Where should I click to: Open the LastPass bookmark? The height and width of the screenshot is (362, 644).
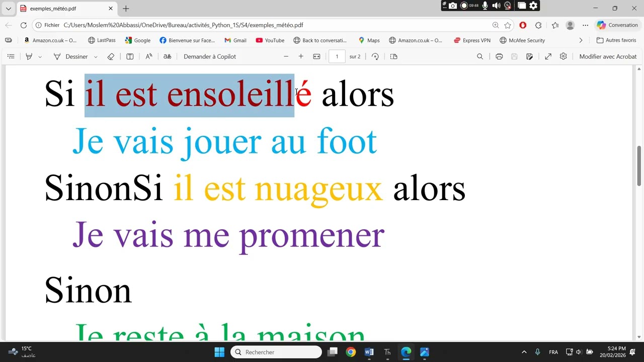pyautogui.click(x=102, y=40)
